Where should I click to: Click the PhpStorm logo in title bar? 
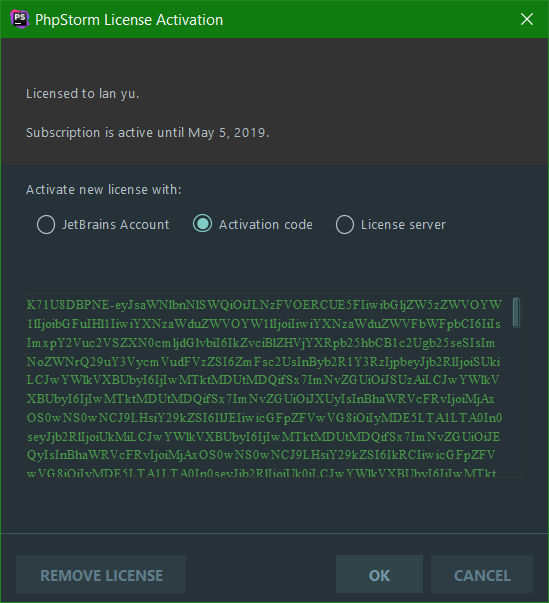[20, 19]
